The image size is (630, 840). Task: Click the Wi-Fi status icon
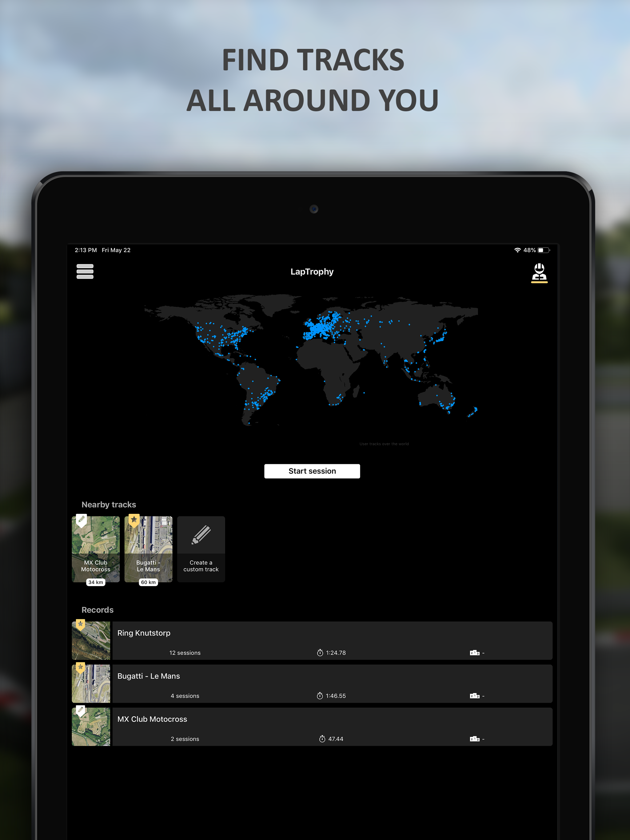pos(517,250)
